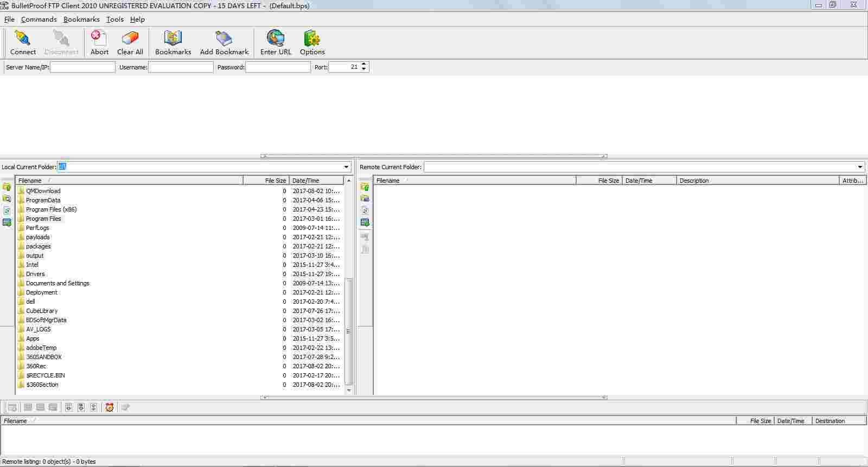Open the Tools menu
Image resolution: width=868 pixels, height=467 pixels.
coord(114,19)
